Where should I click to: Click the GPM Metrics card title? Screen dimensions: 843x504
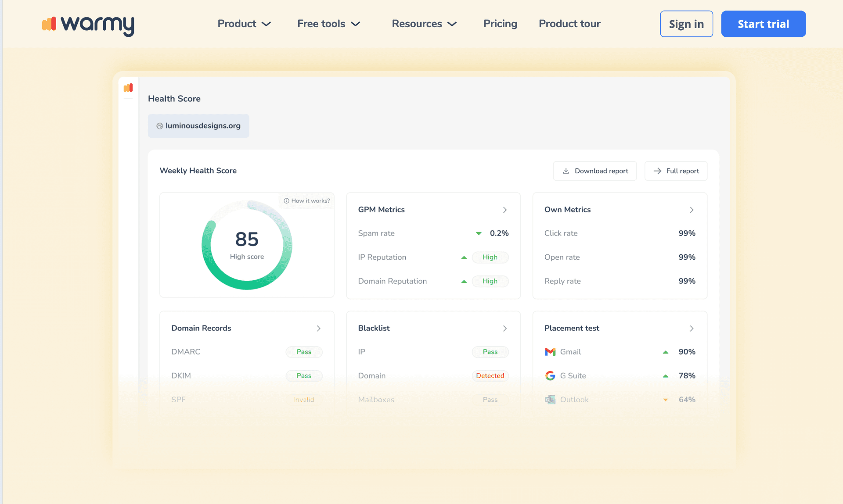pyautogui.click(x=382, y=210)
